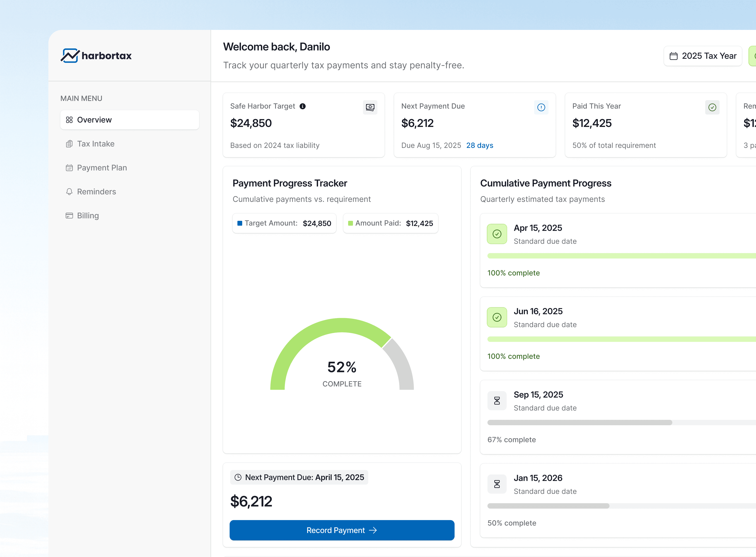The width and height of the screenshot is (756, 557).
Task: Click the checkmark icon on Paid This Year card
Action: pos(712,107)
